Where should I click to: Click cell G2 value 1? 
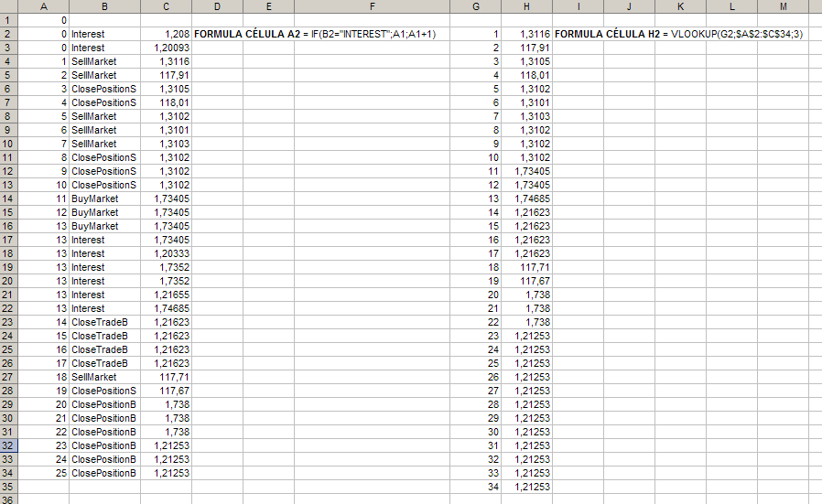pos(475,34)
